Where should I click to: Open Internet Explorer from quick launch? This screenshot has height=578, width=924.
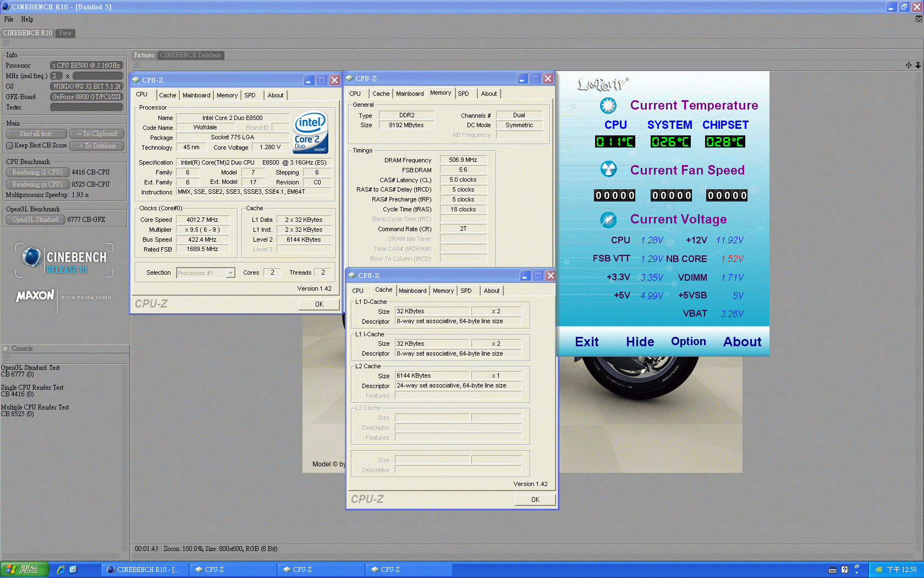pos(61,570)
